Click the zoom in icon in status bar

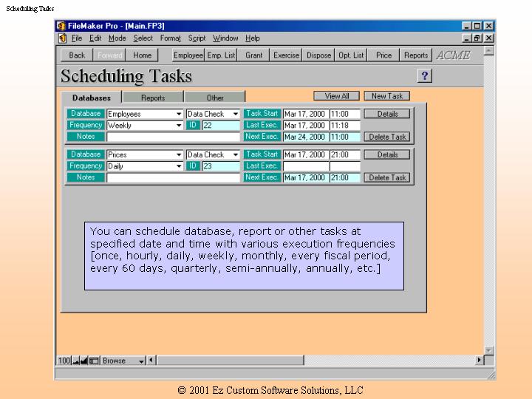click(x=84, y=361)
